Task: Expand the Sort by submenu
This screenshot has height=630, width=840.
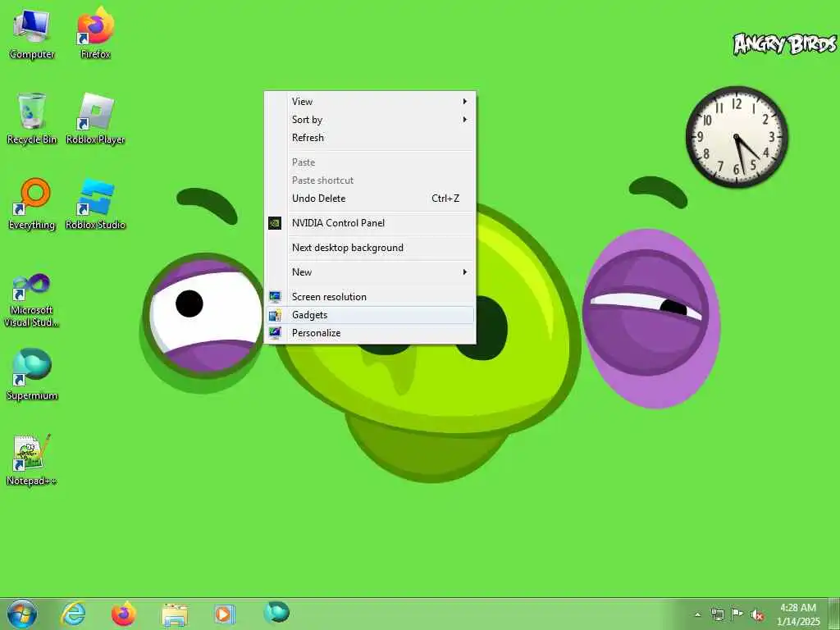Action: tap(370, 120)
